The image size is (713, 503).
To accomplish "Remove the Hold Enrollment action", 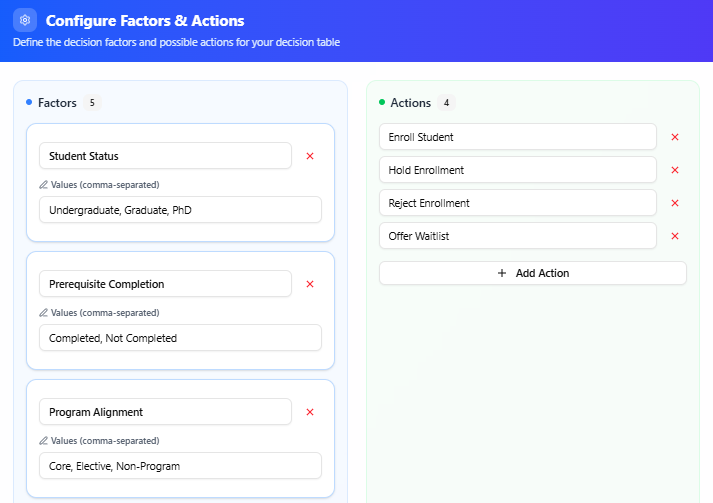I will 675,170.
